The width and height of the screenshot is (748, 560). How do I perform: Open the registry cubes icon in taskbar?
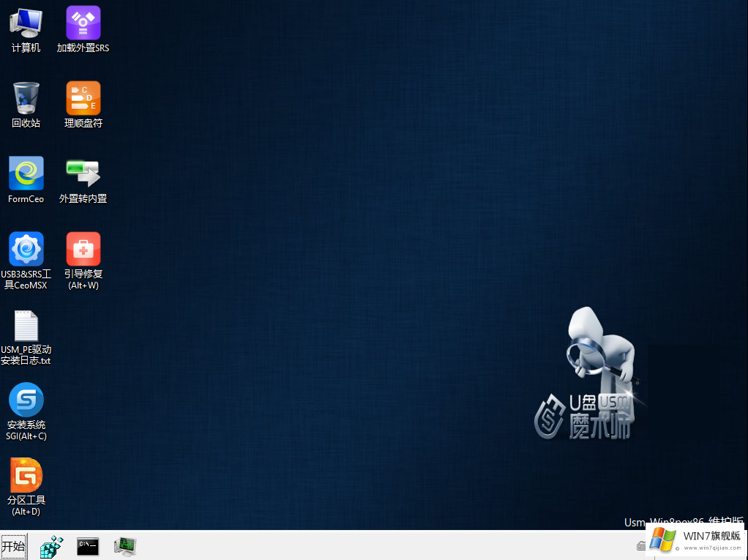coord(51,546)
